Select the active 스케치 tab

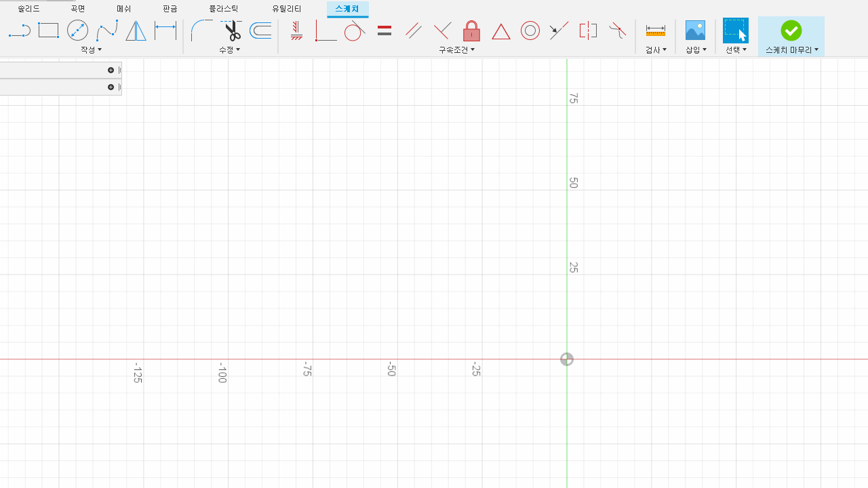coord(347,9)
